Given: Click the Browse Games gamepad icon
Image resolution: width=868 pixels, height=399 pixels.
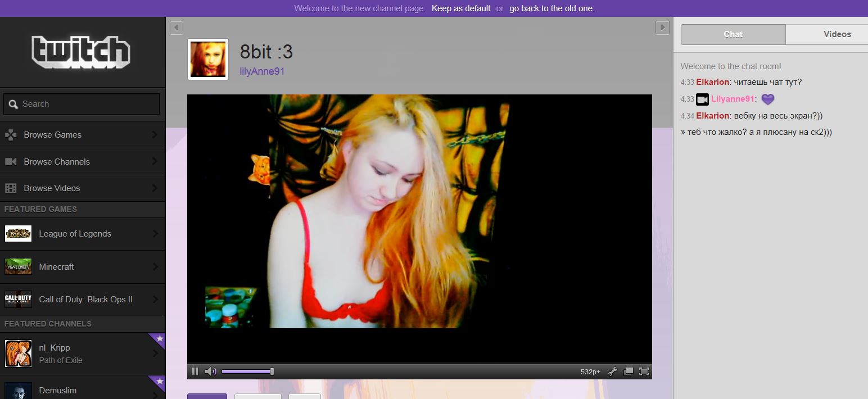Looking at the screenshot, I should [x=11, y=135].
